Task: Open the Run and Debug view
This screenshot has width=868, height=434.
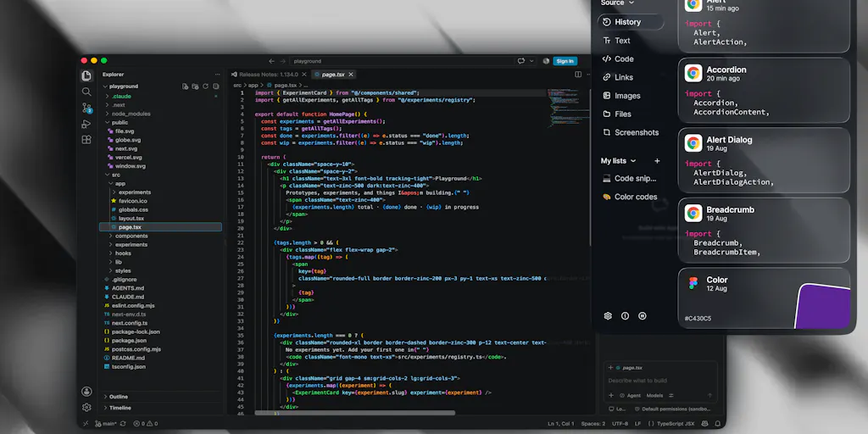Action: [86, 124]
